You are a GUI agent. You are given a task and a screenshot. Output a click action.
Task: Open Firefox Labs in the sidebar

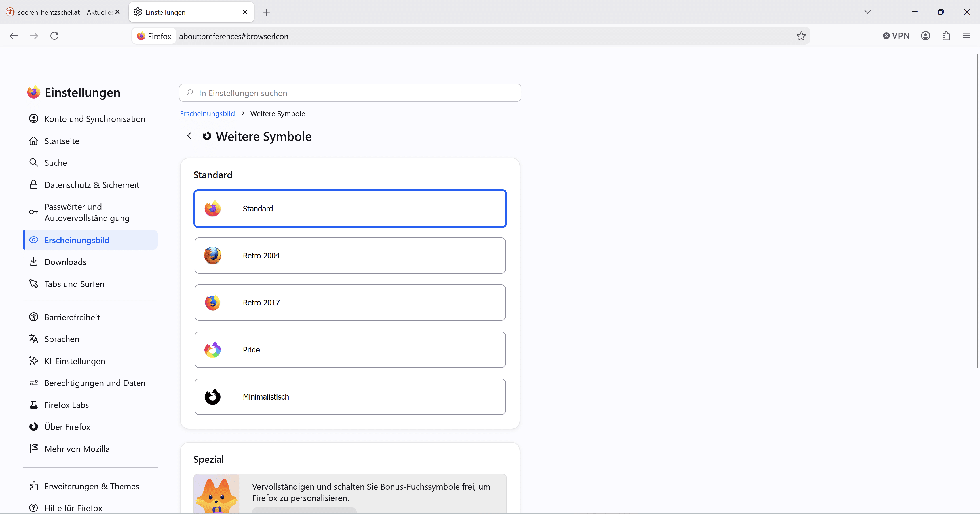(90, 405)
